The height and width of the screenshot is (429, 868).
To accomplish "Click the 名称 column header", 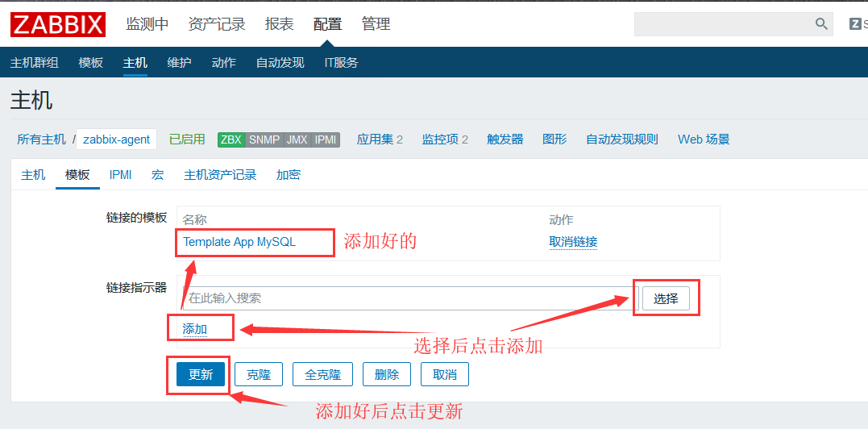I will click(x=195, y=220).
